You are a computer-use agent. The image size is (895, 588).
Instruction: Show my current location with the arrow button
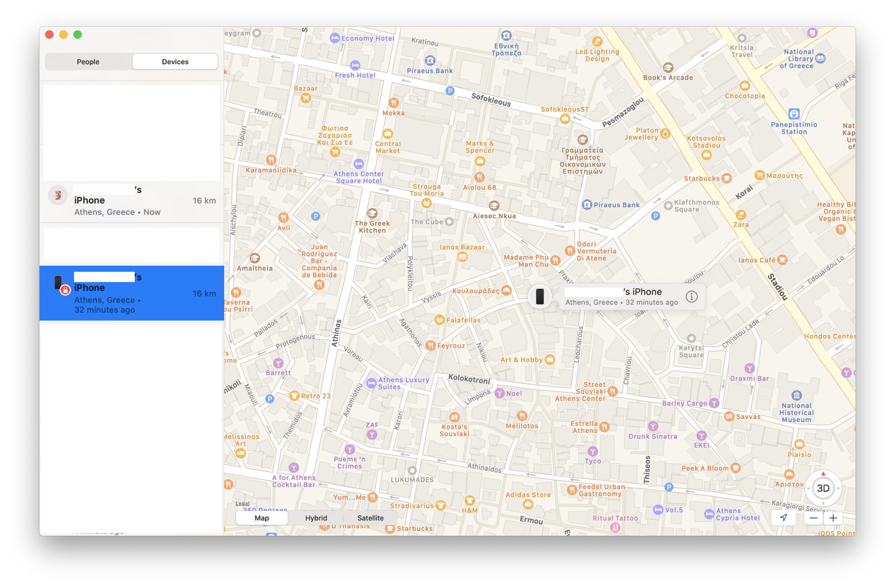pyautogui.click(x=784, y=518)
